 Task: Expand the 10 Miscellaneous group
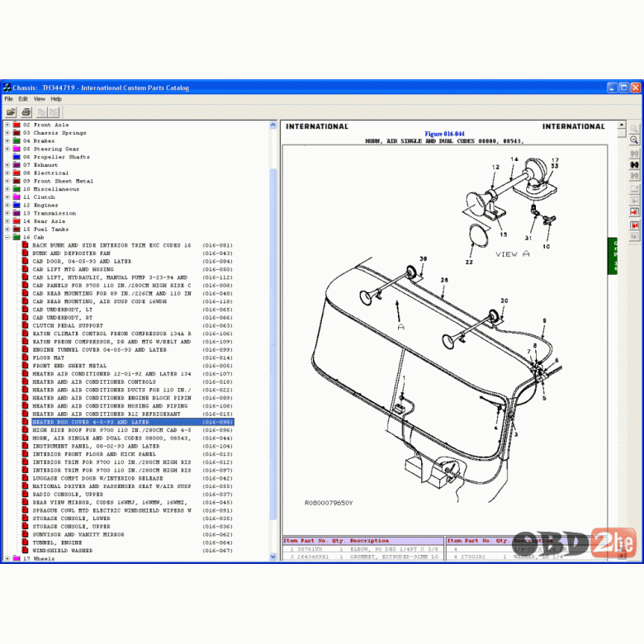pos(7,189)
